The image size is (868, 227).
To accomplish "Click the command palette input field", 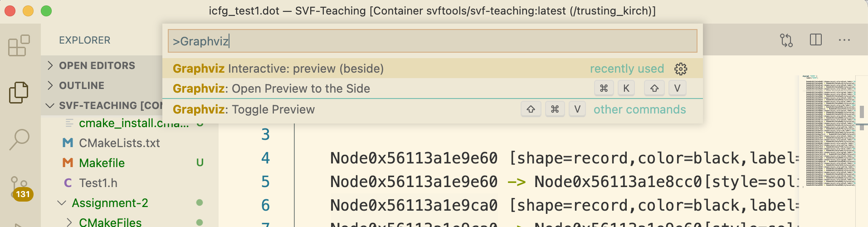I will point(432,41).
